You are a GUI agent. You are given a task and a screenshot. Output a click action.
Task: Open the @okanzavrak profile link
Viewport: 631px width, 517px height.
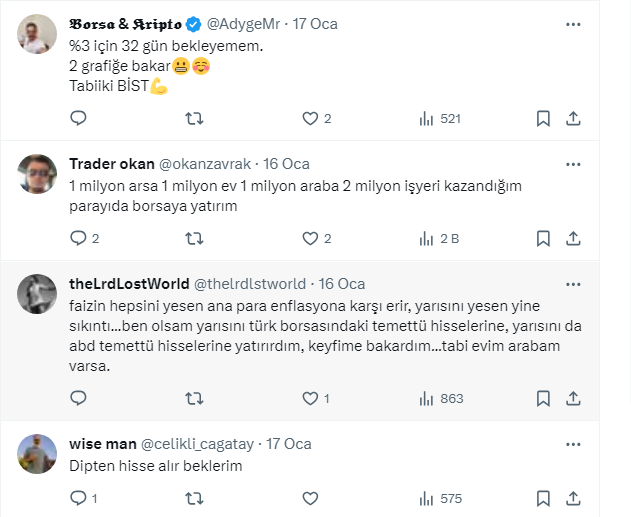pyautogui.click(x=205, y=164)
